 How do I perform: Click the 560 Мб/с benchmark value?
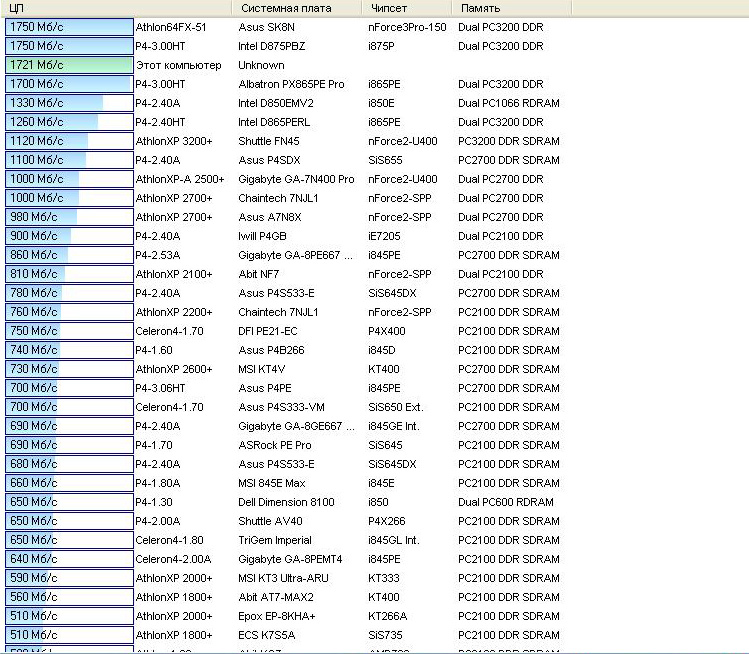click(34, 597)
